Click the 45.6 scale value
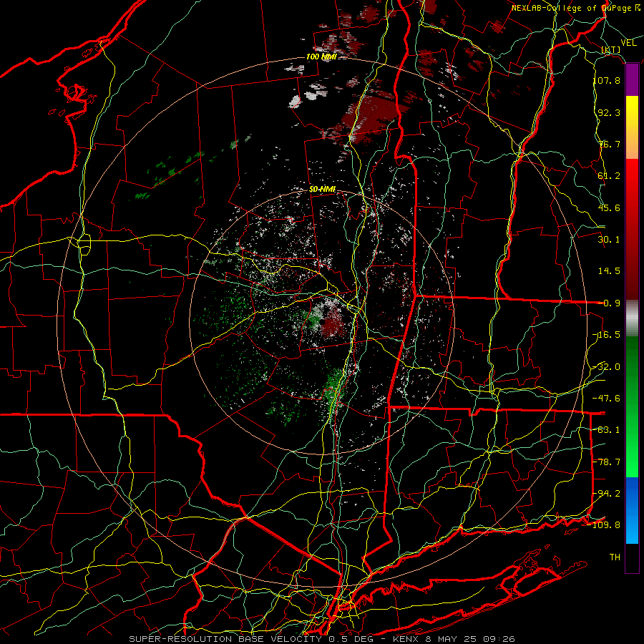The height and width of the screenshot is (644, 644). 609,208
